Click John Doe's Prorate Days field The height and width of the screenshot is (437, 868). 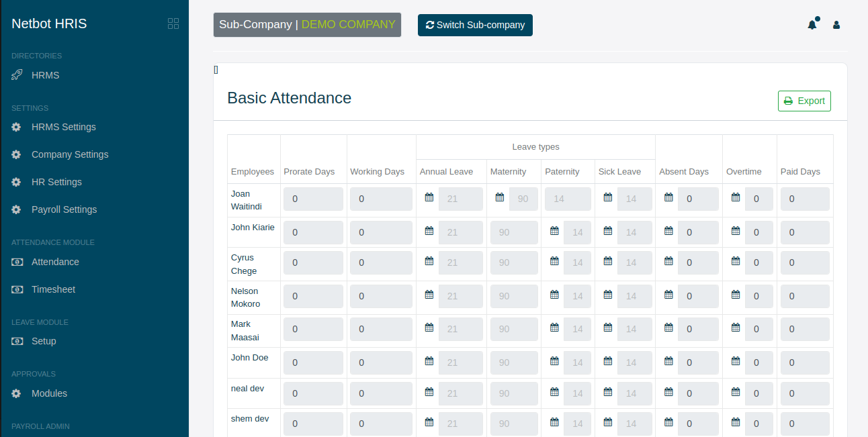pos(313,362)
